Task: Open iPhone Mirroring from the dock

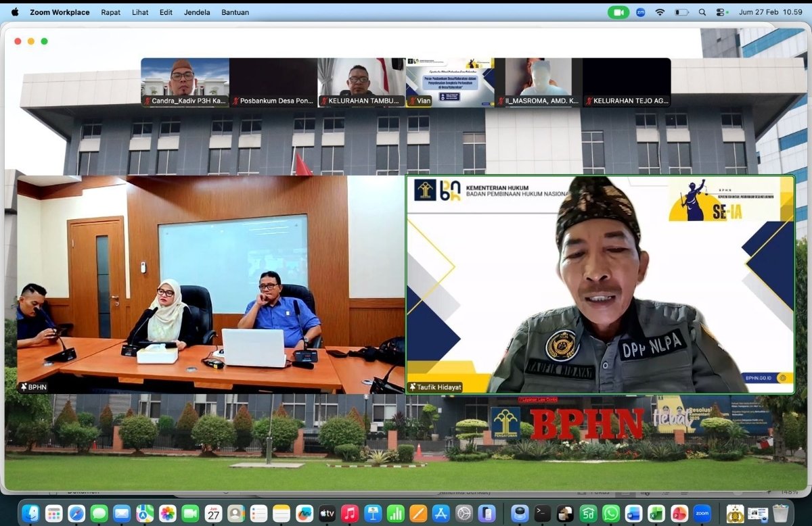Action: coord(487,513)
